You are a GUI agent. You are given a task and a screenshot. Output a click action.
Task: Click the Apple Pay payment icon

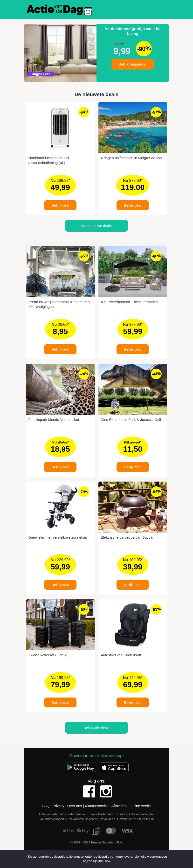pos(69,831)
